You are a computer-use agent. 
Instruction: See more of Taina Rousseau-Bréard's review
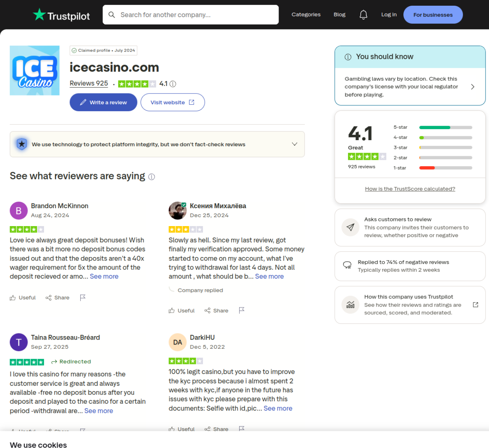pyautogui.click(x=99, y=411)
